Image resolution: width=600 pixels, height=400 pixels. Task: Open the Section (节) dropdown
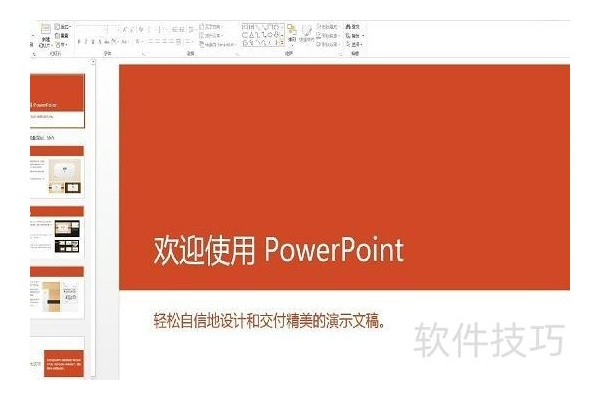[61, 45]
